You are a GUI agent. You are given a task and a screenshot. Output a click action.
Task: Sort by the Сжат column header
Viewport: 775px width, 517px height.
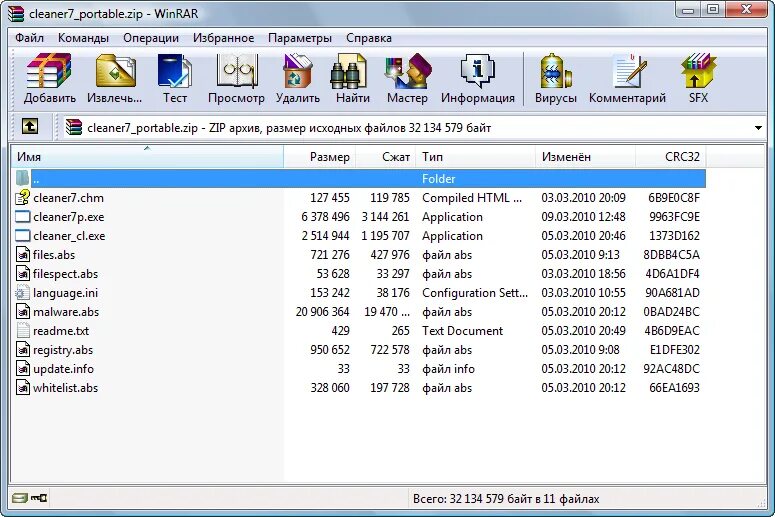click(x=386, y=157)
